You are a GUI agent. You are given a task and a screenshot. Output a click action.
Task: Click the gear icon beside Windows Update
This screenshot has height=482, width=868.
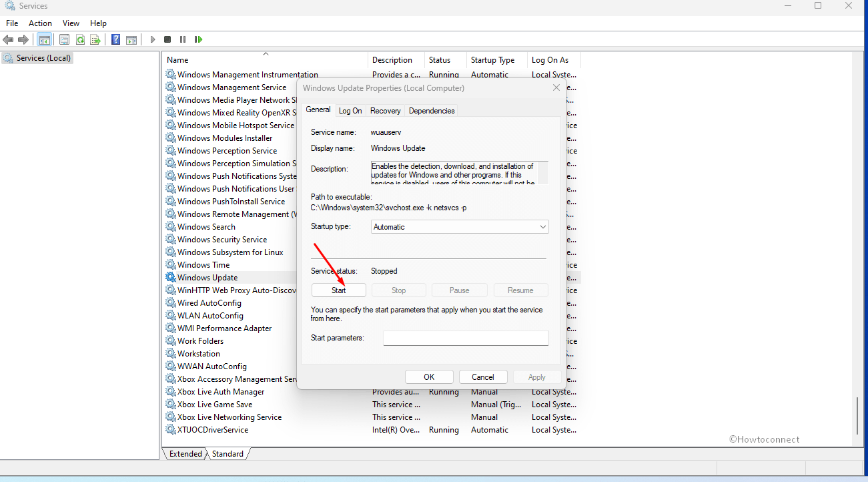coord(171,278)
